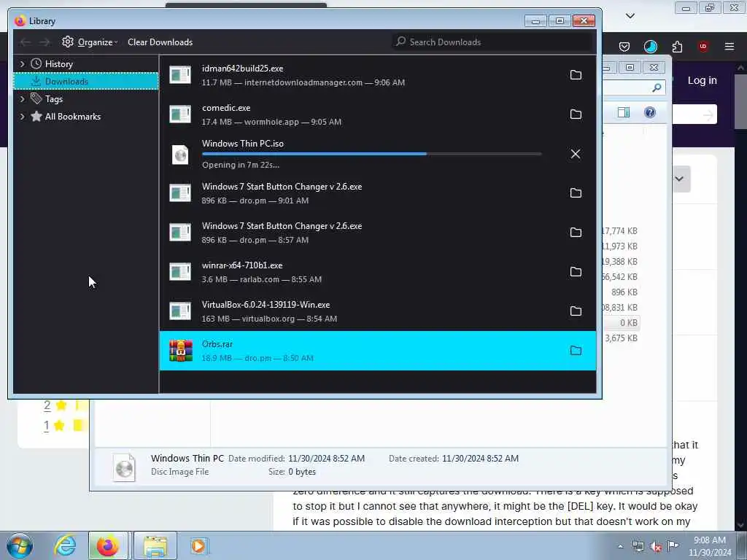Viewport: 747px width, 560px height.
Task: Click the Explorer help icon
Action: [x=650, y=112]
